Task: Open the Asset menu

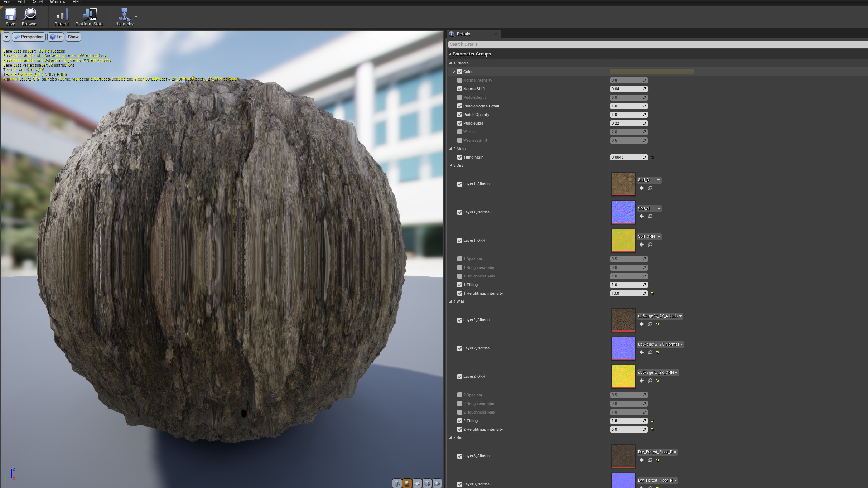Action: [x=38, y=2]
